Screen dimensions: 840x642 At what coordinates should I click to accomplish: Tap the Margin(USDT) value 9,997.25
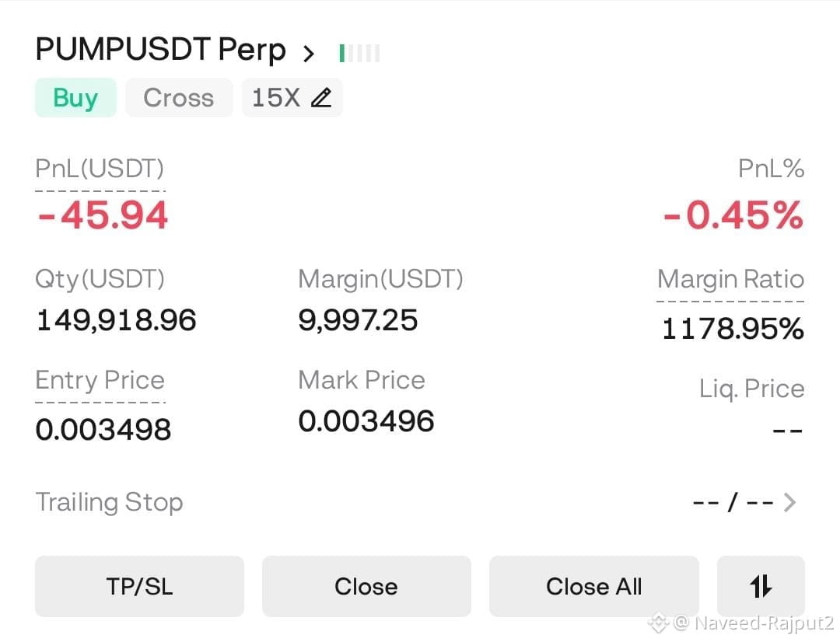(x=358, y=320)
